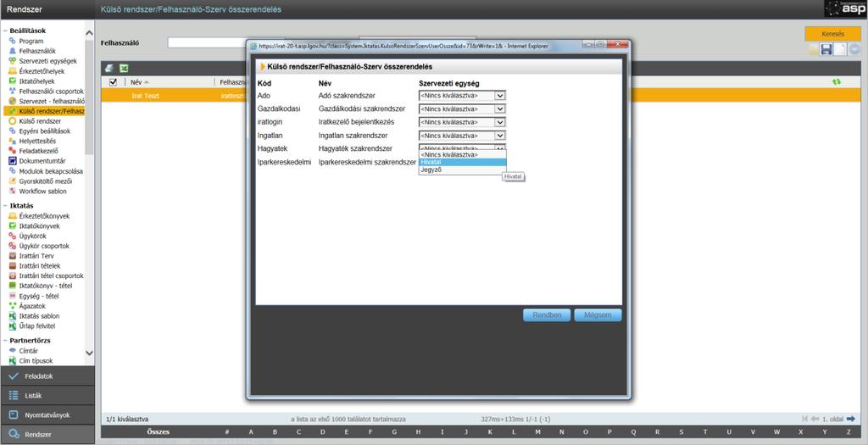Open Ingatlan szakrendszer unit dropdown
The image size is (868, 445).
click(462, 136)
